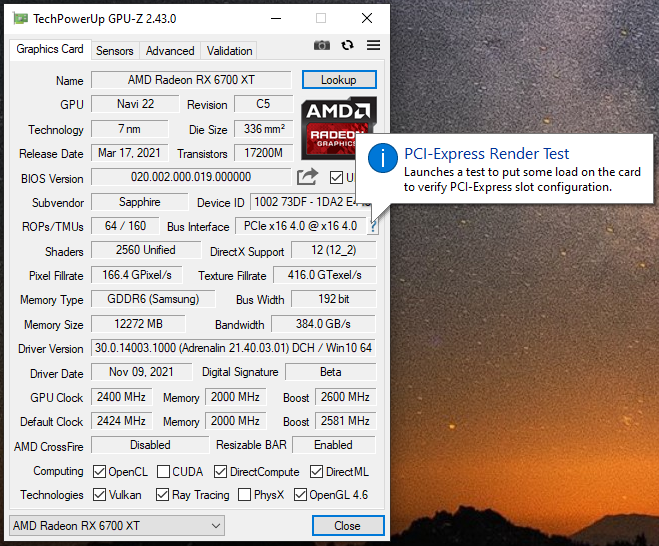
Task: Click the AMD CrossFire value Disabled
Action: tap(150, 445)
